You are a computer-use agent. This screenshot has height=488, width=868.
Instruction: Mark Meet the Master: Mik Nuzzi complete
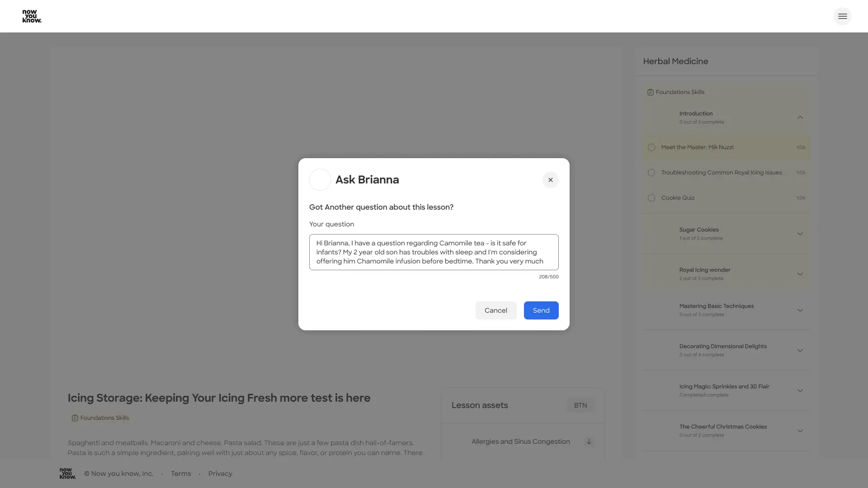tap(651, 147)
